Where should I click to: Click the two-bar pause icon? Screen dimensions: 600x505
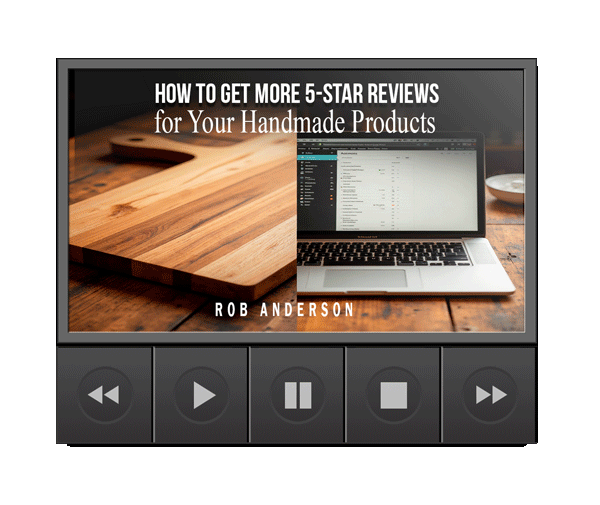click(297, 395)
